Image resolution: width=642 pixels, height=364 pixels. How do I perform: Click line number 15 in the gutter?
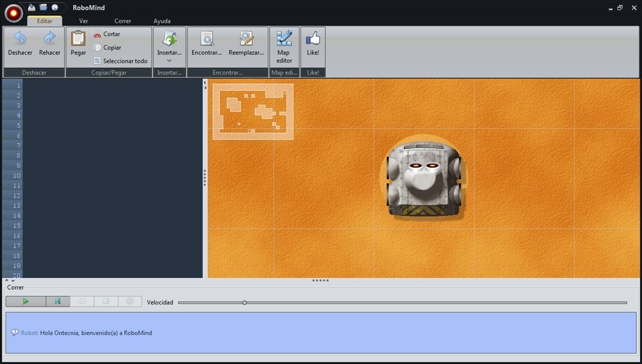(x=17, y=226)
